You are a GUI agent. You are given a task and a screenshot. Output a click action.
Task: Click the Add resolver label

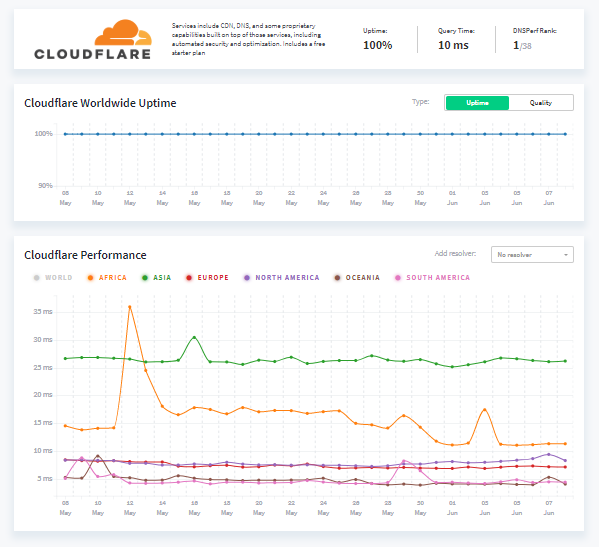click(455, 253)
